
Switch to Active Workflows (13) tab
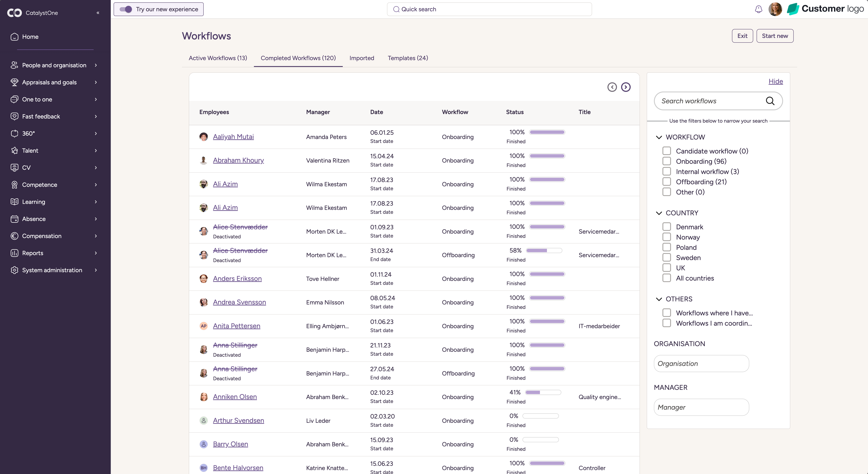coord(218,58)
